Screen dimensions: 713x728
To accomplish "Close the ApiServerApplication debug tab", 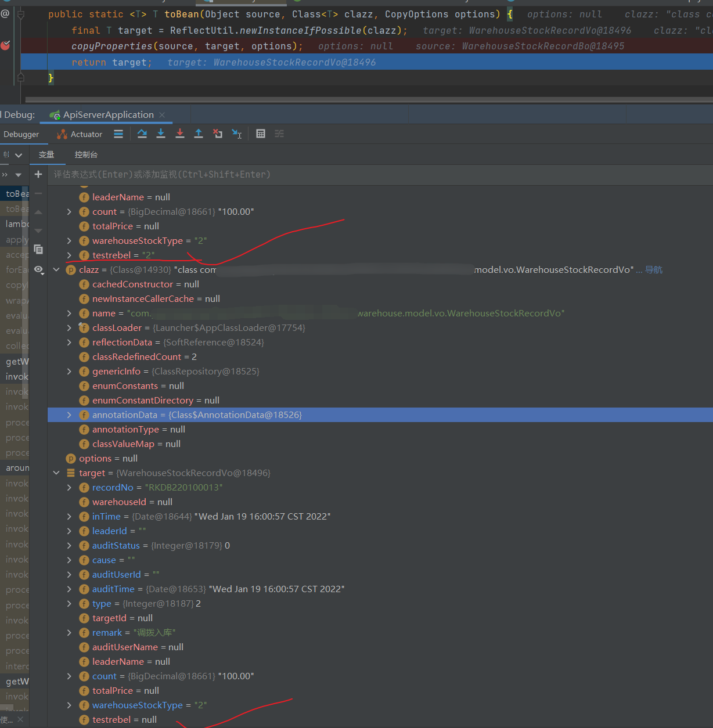I will (162, 115).
